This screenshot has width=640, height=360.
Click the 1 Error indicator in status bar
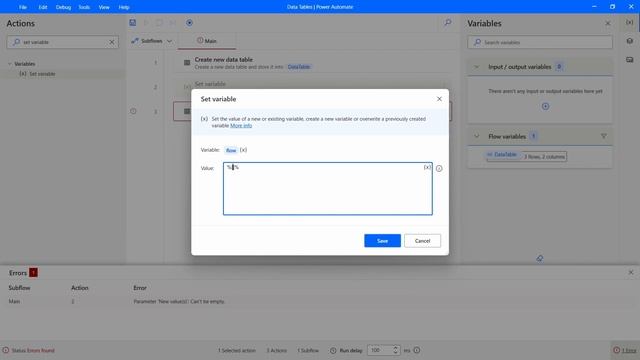click(625, 350)
